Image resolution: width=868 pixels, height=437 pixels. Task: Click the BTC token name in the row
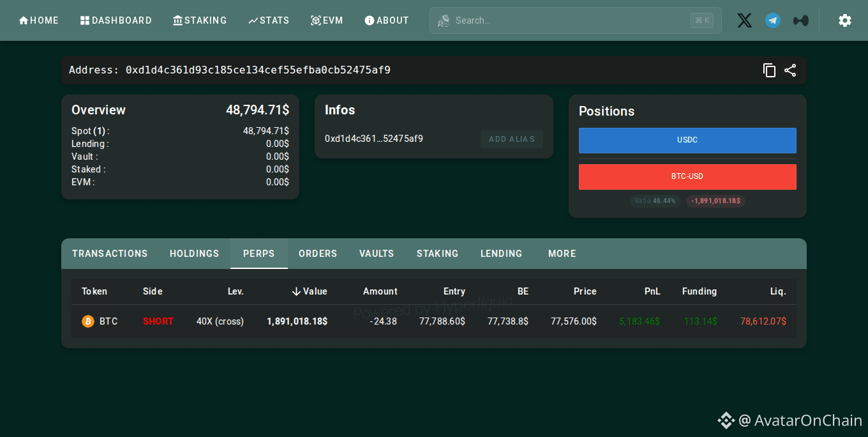(x=108, y=321)
